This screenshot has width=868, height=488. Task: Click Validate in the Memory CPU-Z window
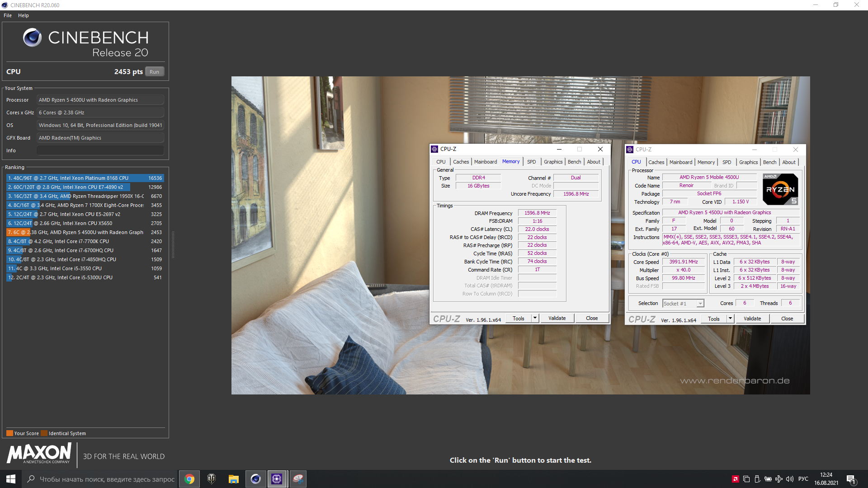(x=557, y=318)
